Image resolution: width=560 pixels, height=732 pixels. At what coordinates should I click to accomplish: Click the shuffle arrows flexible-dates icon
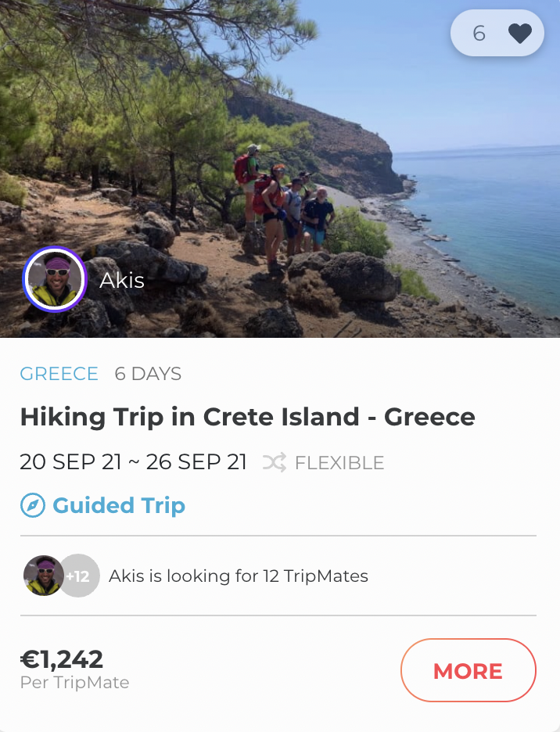tap(275, 462)
